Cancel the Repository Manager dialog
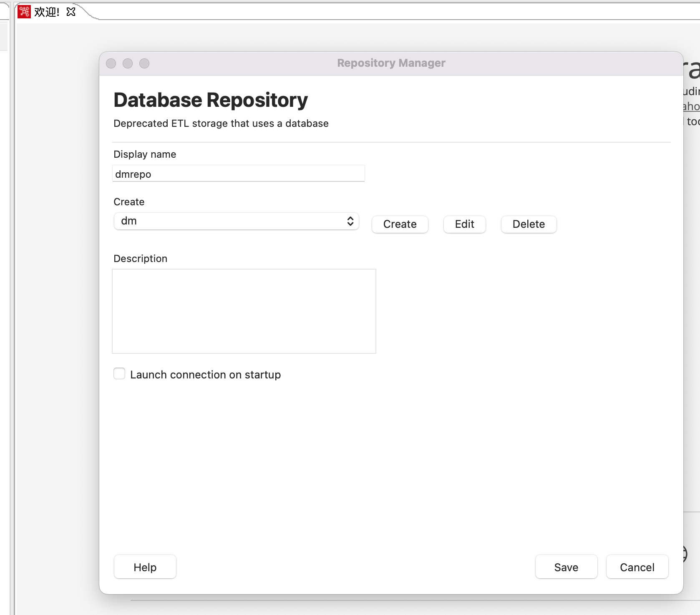This screenshot has height=615, width=700. [637, 567]
